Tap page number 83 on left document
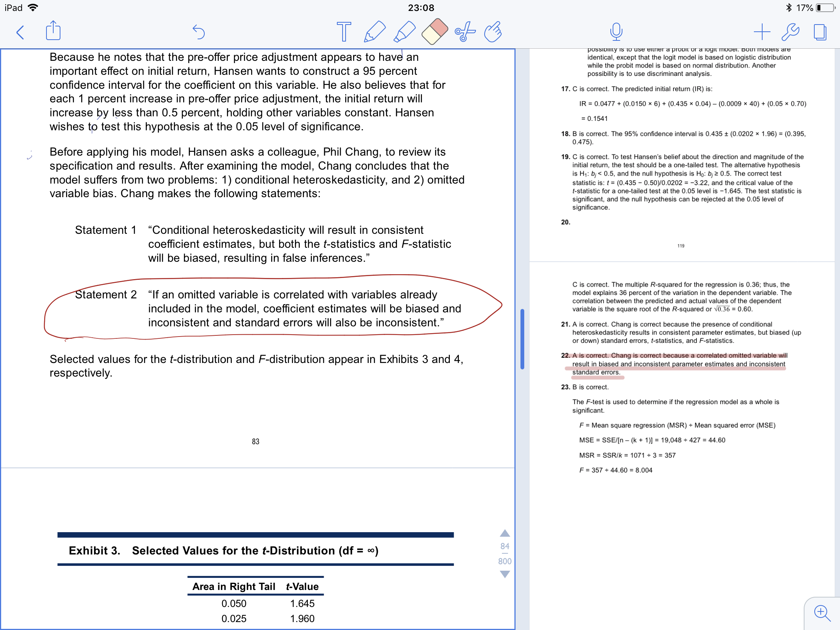Viewport: 840px width, 630px height. tap(256, 441)
